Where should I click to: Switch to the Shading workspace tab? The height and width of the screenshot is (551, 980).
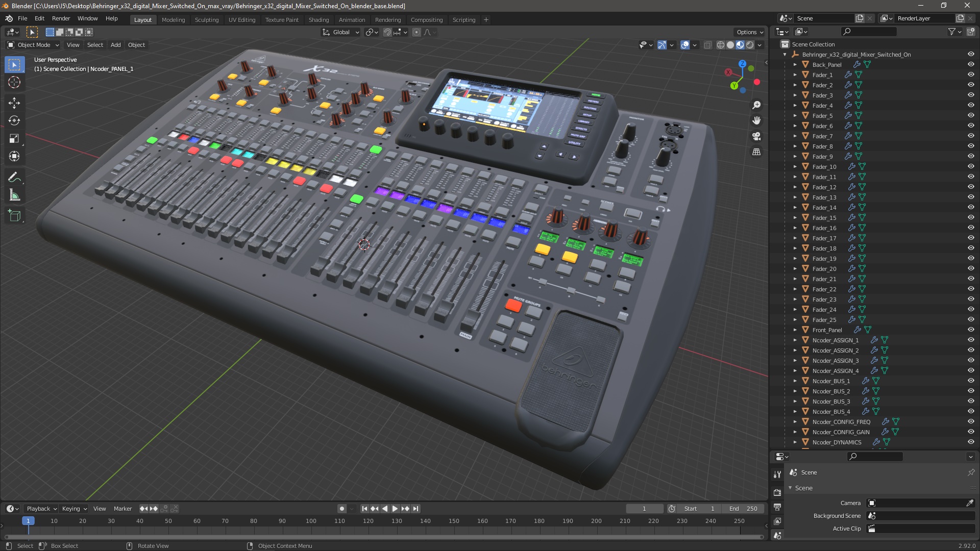(x=318, y=20)
